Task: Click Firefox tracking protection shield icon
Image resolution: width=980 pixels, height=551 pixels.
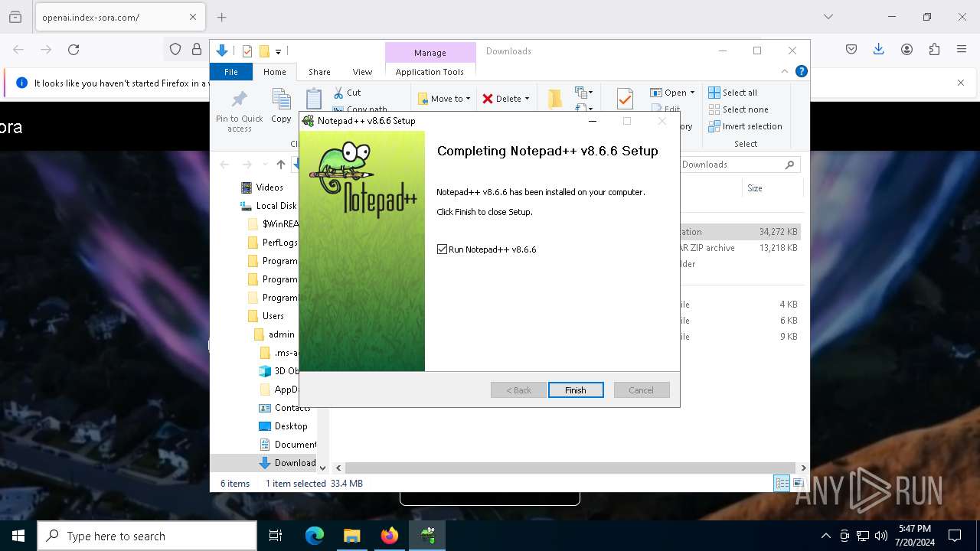Action: [175, 50]
